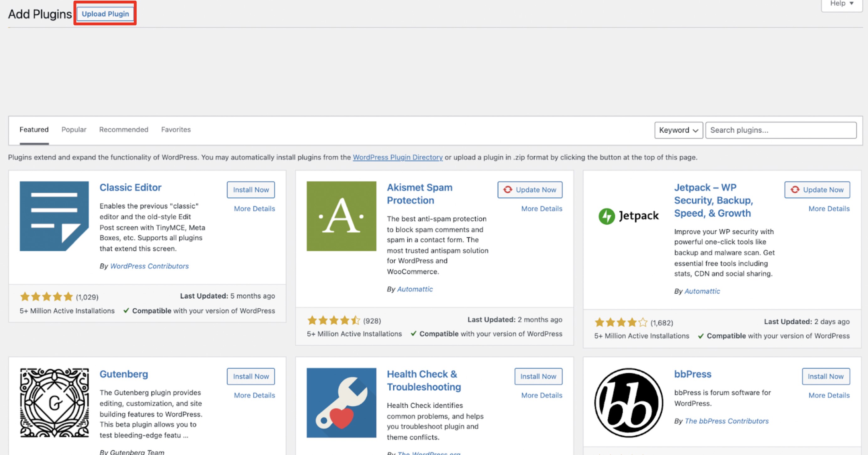The image size is (868, 455).
Task: Focus the Search plugins input field
Action: tap(781, 130)
